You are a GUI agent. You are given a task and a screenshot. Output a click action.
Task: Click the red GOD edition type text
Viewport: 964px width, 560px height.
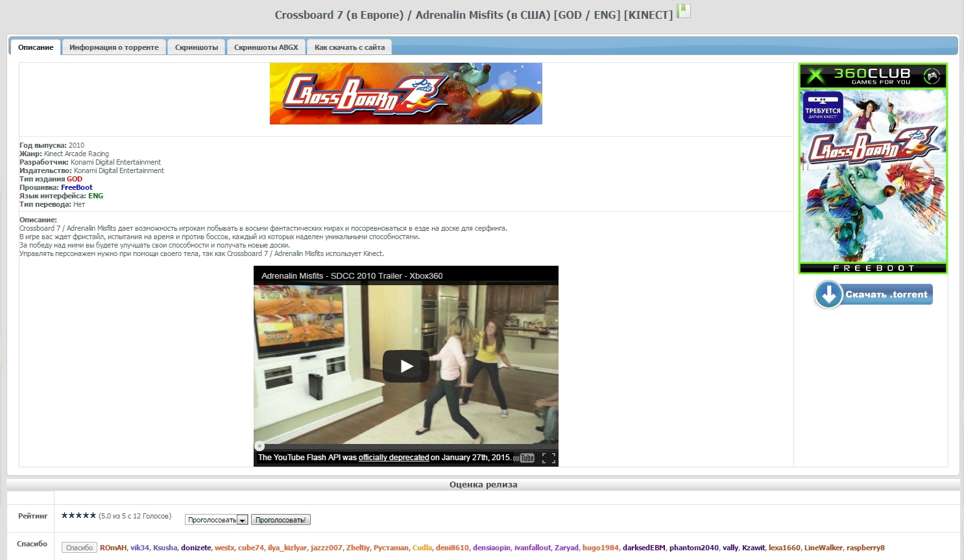click(75, 179)
